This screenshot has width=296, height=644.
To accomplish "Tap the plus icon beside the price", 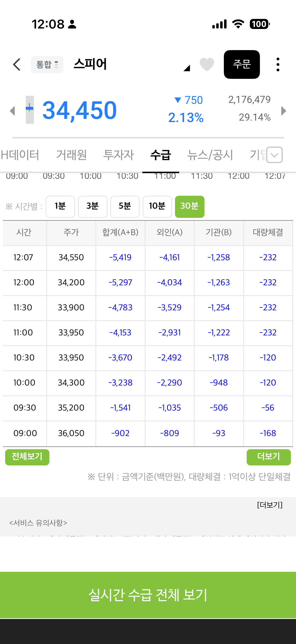I will (29, 110).
